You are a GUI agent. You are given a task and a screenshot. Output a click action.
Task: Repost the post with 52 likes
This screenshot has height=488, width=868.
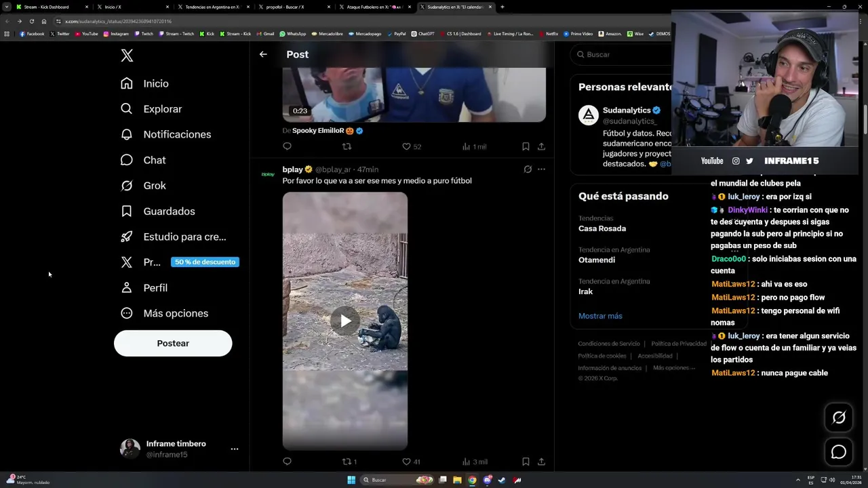click(x=347, y=146)
